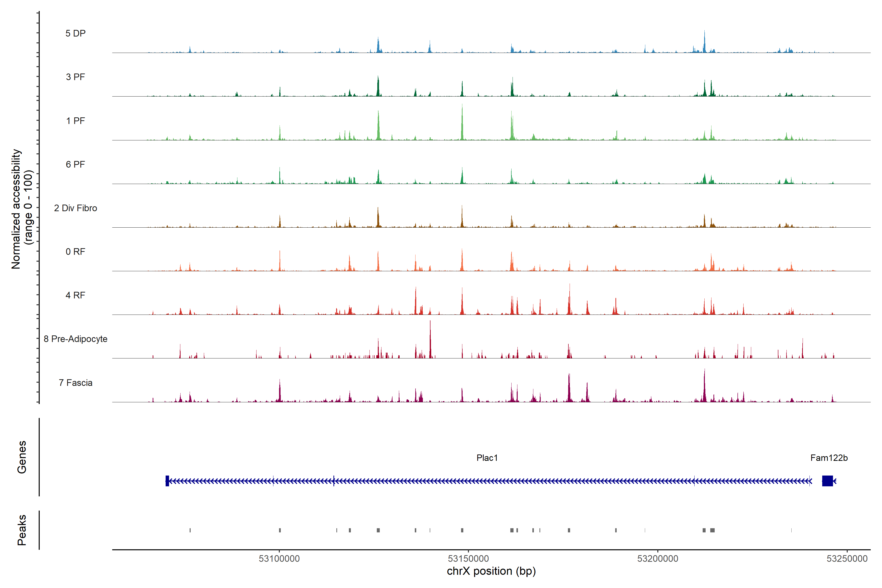Click the 8 Pre-Adipocyte track label
The image size is (882, 588).
(75, 339)
